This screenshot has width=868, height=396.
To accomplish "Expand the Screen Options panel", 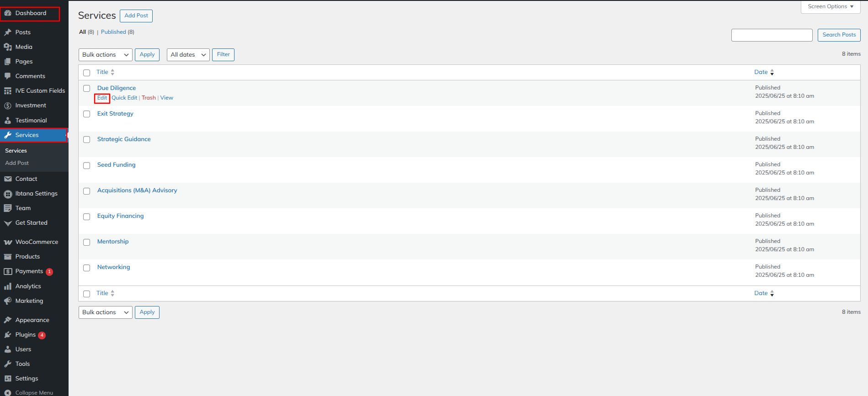I will [831, 6].
